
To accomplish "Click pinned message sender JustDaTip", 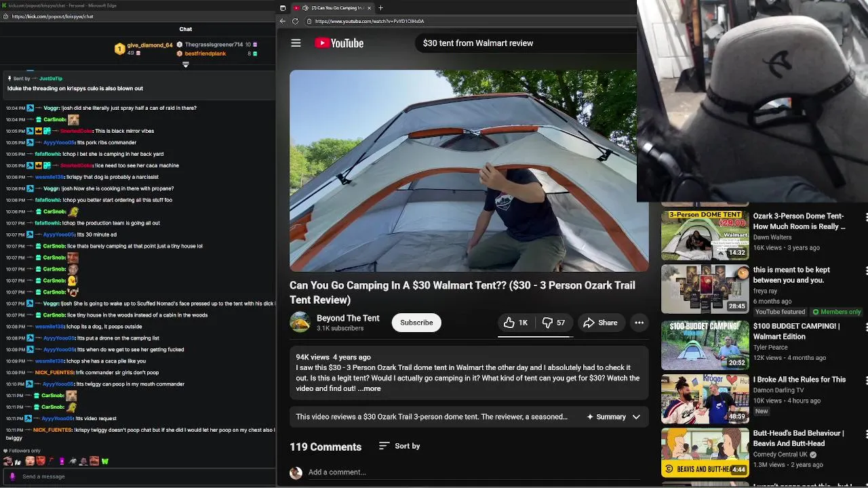I will pyautogui.click(x=51, y=79).
